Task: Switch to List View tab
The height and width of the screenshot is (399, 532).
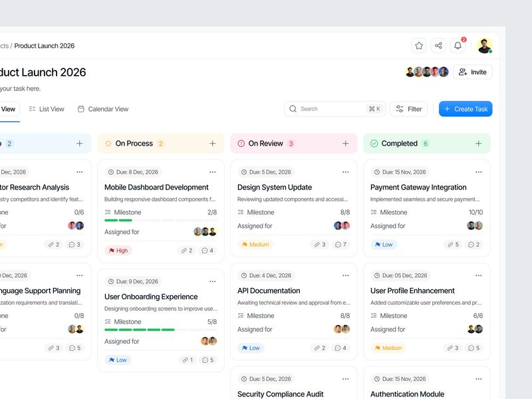Action: [x=47, y=109]
